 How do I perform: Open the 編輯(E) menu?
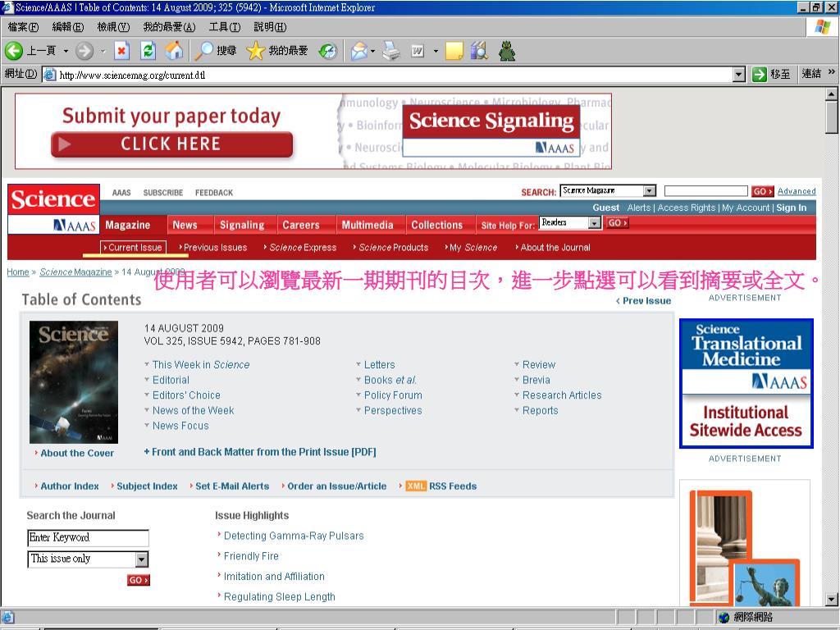tap(68, 27)
